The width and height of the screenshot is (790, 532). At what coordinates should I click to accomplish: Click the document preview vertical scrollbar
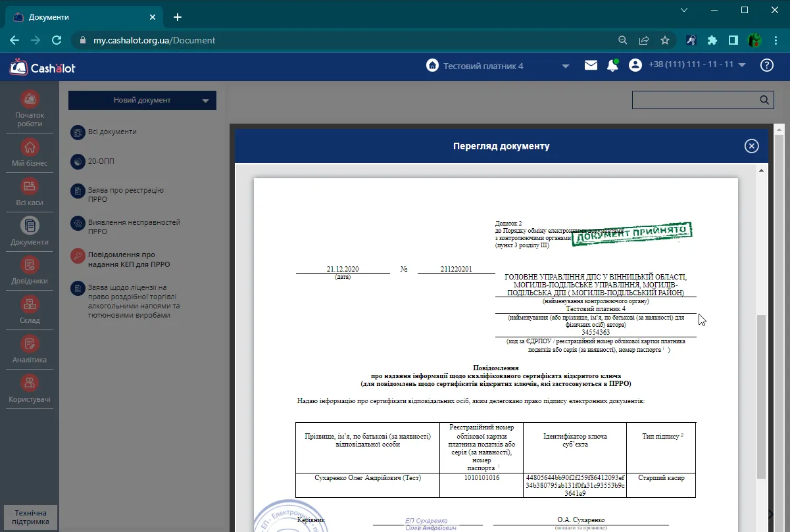(762, 397)
